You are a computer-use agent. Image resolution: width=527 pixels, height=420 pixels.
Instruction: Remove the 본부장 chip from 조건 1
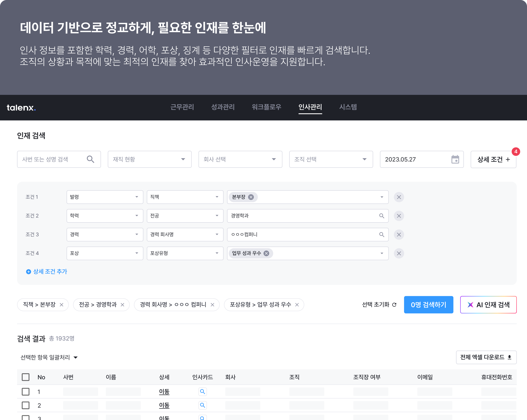click(x=251, y=197)
